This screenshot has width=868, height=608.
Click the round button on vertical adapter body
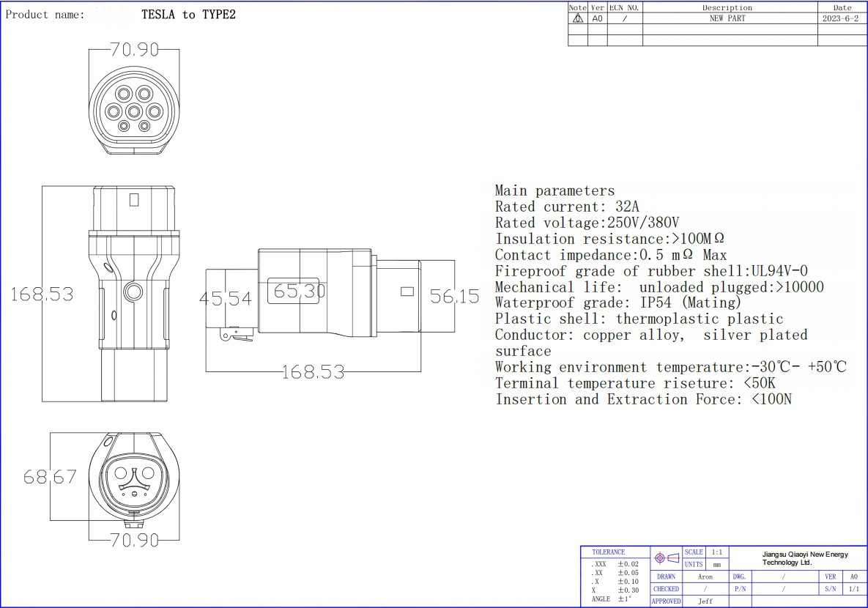pyautogui.click(x=133, y=292)
